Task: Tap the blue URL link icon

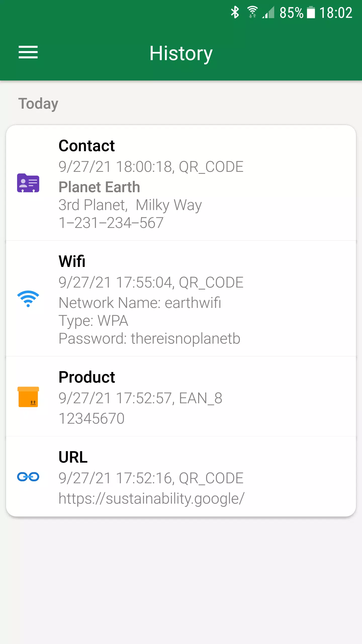Action: point(28,477)
